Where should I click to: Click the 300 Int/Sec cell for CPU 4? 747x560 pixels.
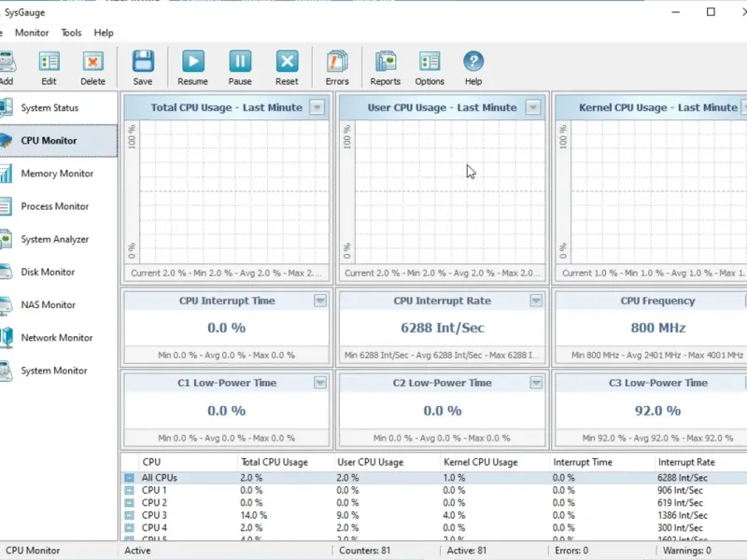[680, 527]
